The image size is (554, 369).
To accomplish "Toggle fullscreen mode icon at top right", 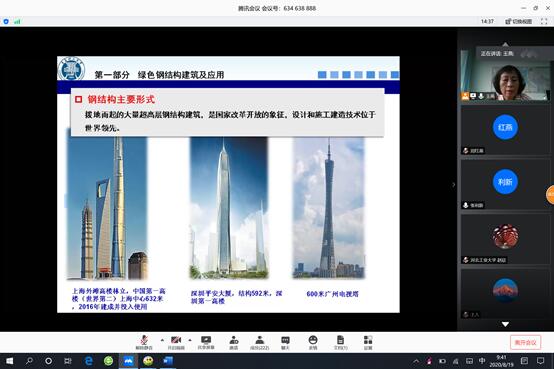I will click(544, 22).
